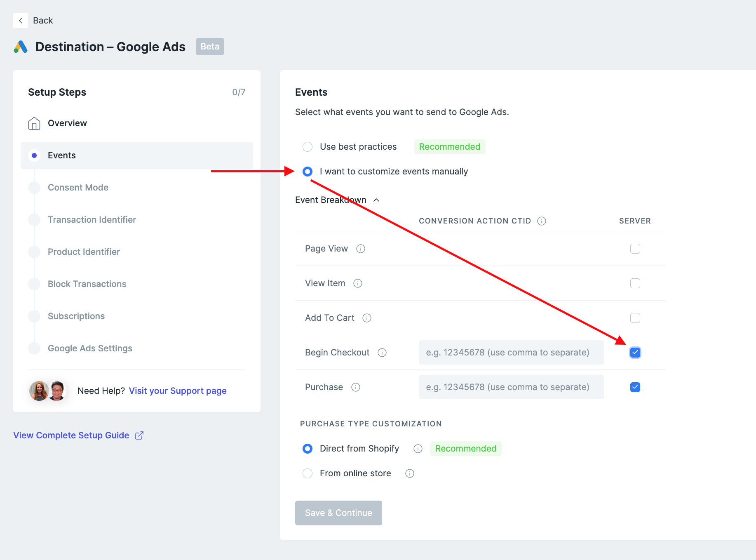The width and height of the screenshot is (756, 560).
Task: Enable the Add To Cart server checkbox
Action: [x=635, y=318]
